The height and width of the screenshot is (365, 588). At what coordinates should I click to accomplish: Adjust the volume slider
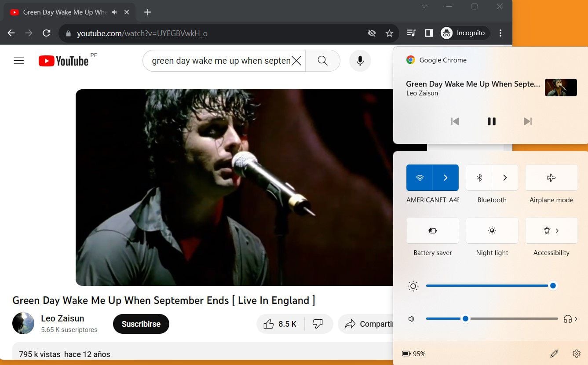pyautogui.click(x=492, y=319)
